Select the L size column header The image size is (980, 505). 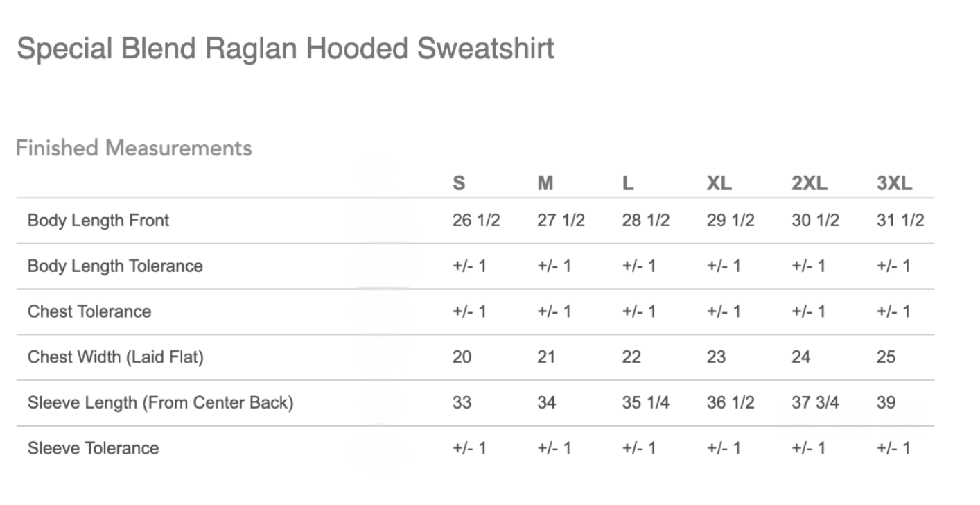pyautogui.click(x=628, y=183)
